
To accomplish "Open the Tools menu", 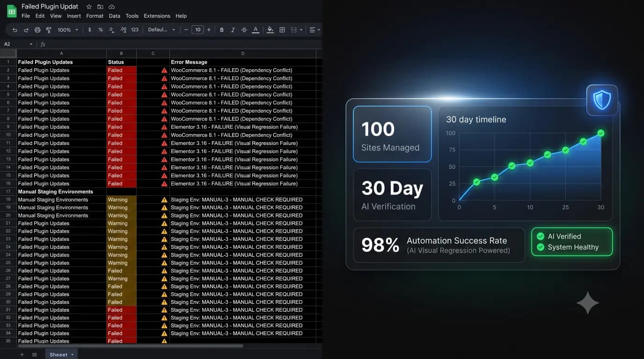I will click(132, 16).
